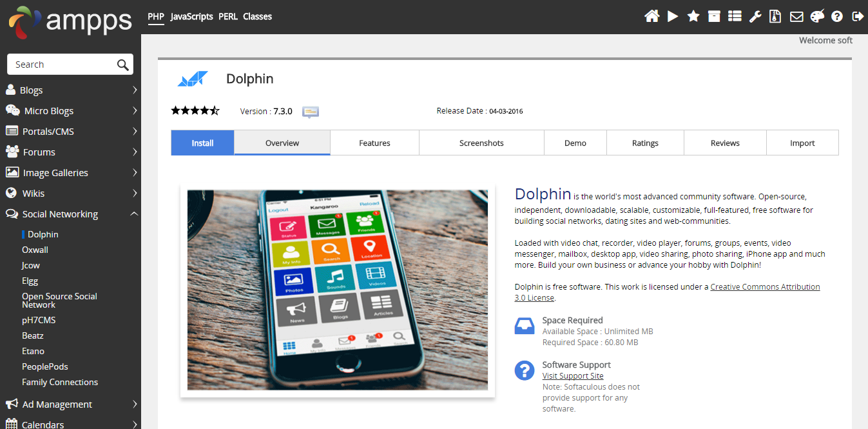Click the Wikis globe icon
Image resolution: width=868 pixels, height=429 pixels.
tap(10, 193)
